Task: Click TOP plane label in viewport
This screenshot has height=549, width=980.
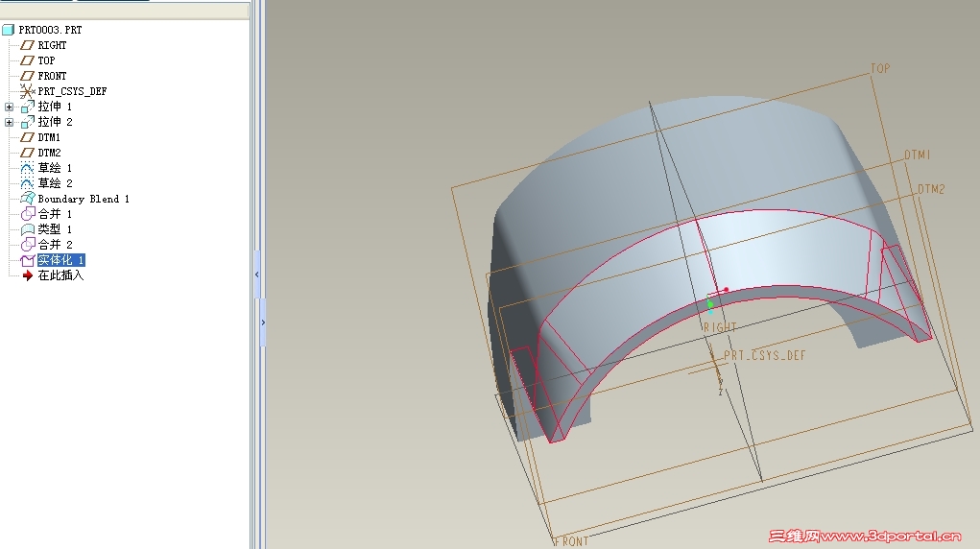Action: click(x=880, y=68)
